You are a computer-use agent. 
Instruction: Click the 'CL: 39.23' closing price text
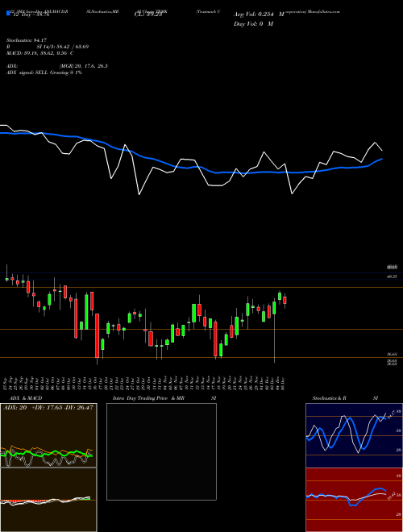148,15
